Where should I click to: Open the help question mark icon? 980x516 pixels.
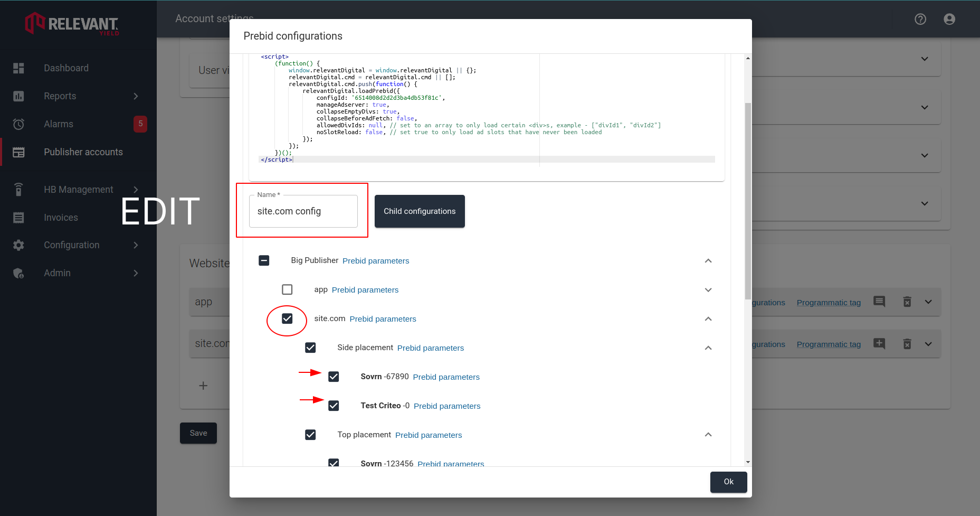[920, 19]
